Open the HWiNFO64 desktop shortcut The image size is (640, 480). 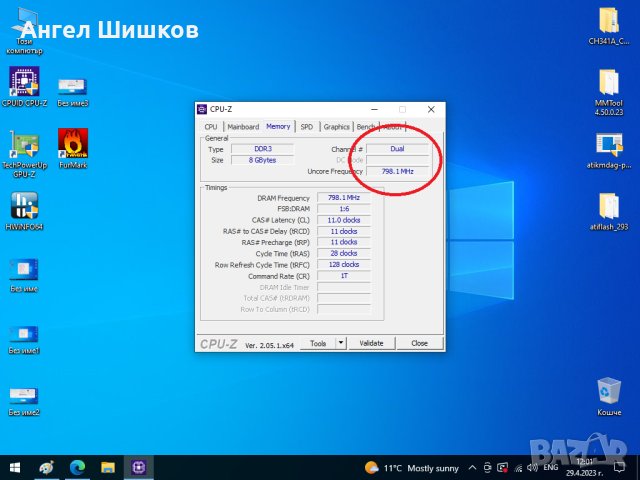pos(24,211)
